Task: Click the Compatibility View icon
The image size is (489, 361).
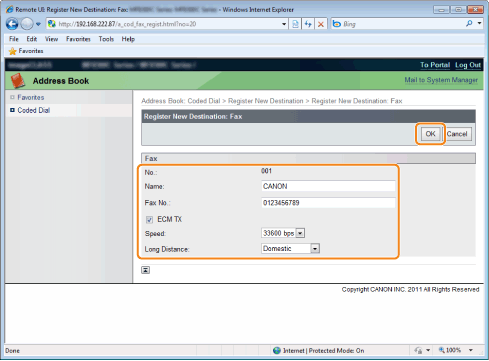Action: [x=295, y=24]
